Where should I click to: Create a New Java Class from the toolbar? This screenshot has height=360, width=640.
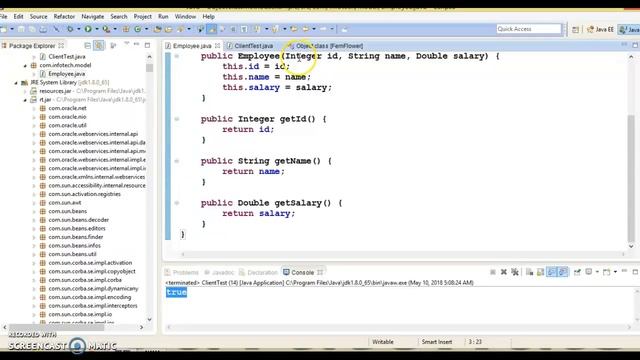coord(138,29)
